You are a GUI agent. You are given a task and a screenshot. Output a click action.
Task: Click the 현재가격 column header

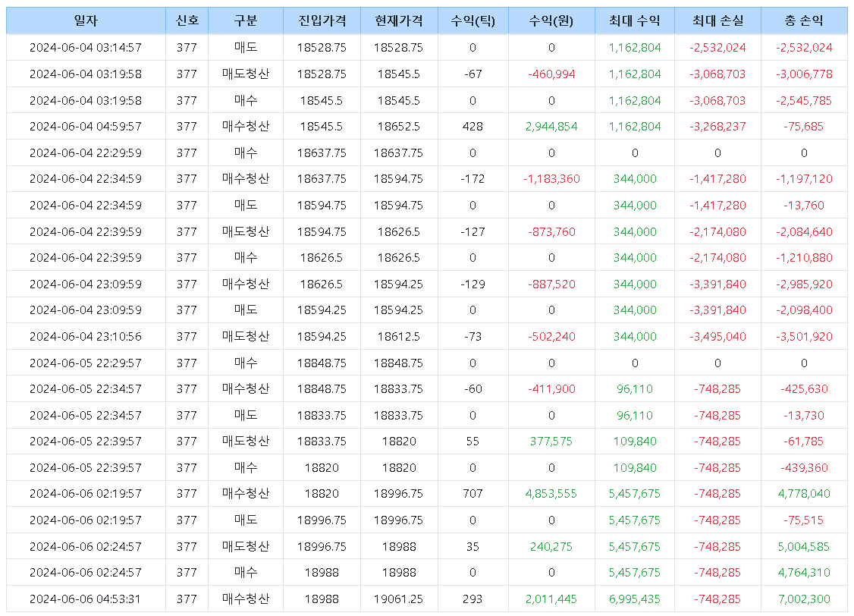(x=398, y=21)
